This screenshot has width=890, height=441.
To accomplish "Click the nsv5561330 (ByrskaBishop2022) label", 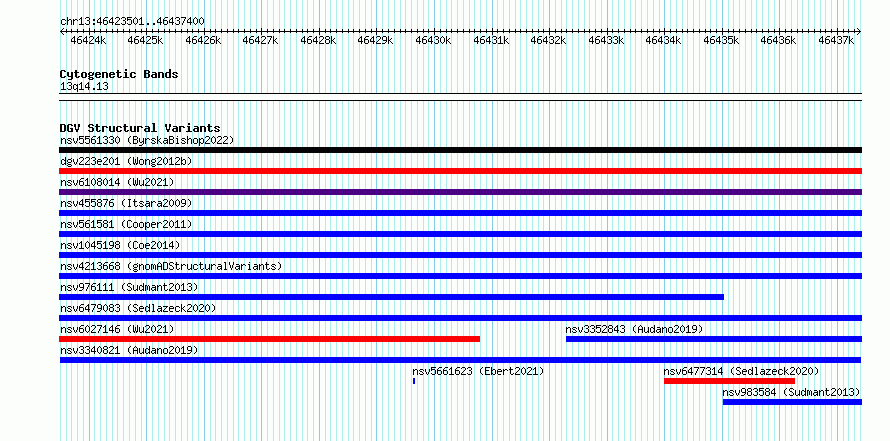I will [x=147, y=140].
